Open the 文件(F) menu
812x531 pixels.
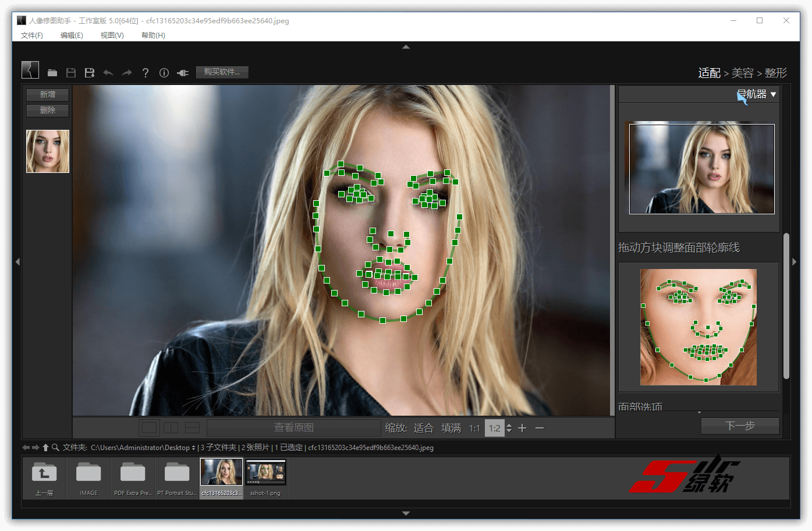(x=32, y=35)
